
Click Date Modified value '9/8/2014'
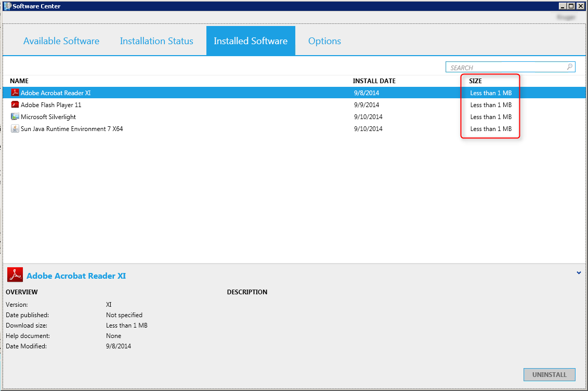coord(119,346)
